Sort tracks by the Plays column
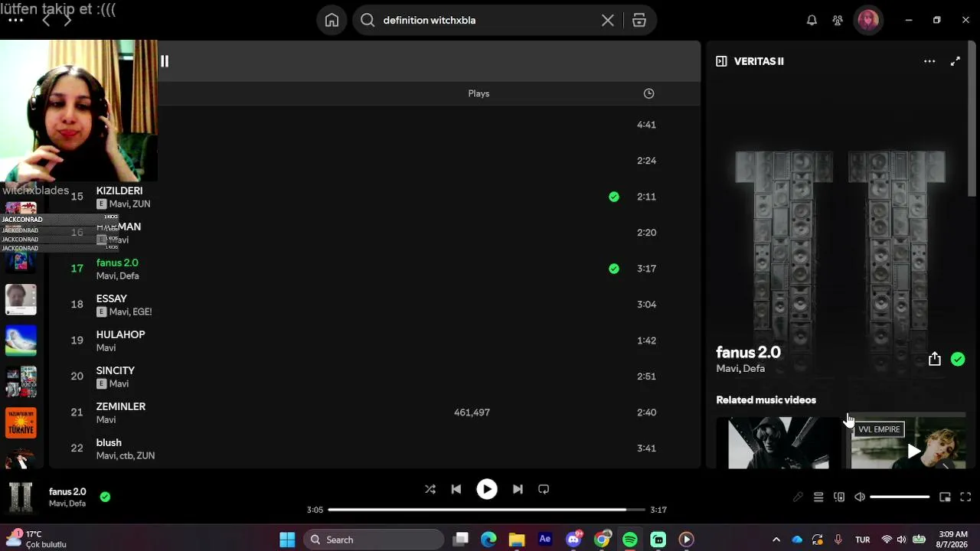The height and width of the screenshot is (551, 980). (479, 93)
